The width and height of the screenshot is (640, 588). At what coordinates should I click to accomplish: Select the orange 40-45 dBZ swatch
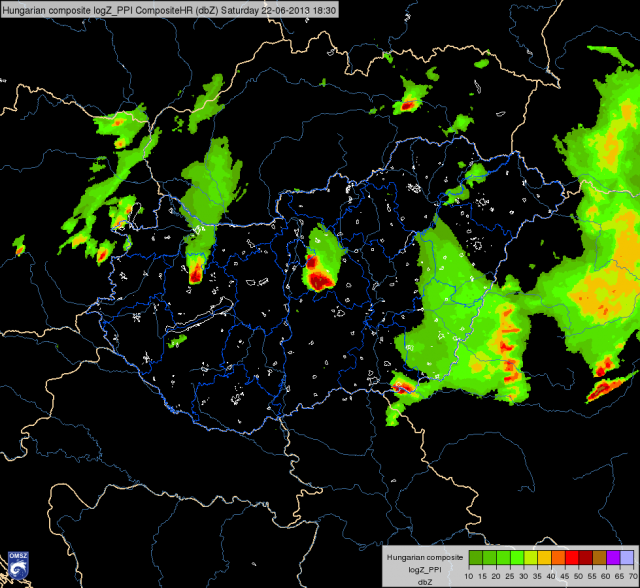[558, 557]
